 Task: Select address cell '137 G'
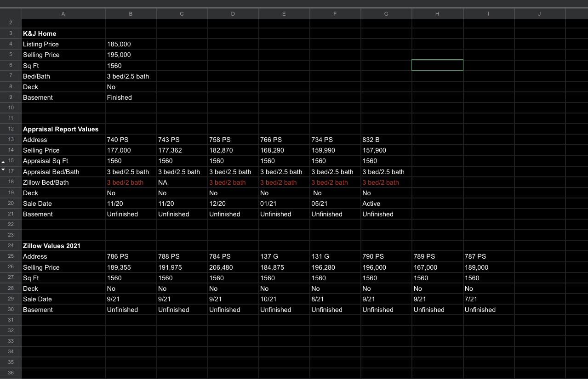[284, 256]
